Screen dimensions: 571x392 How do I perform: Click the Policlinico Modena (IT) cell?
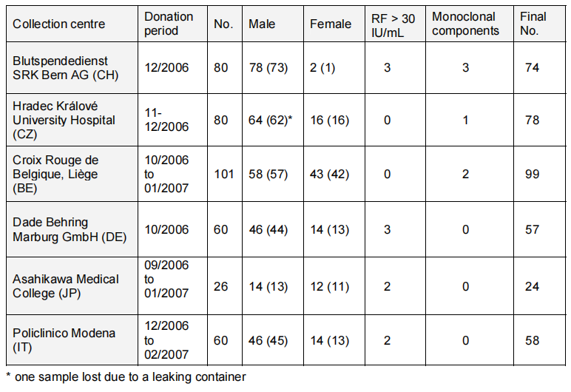pyautogui.click(x=64, y=340)
